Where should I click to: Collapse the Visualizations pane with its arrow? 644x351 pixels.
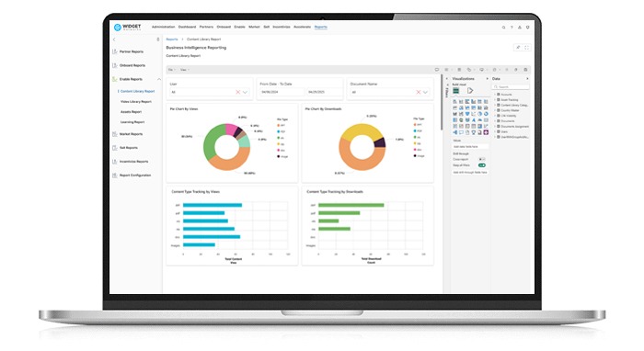point(487,79)
